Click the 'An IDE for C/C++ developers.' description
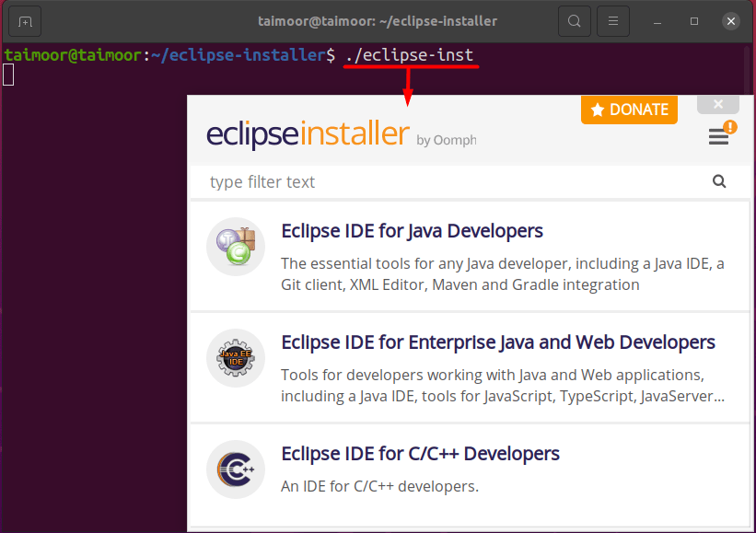756x533 pixels. tap(380, 486)
